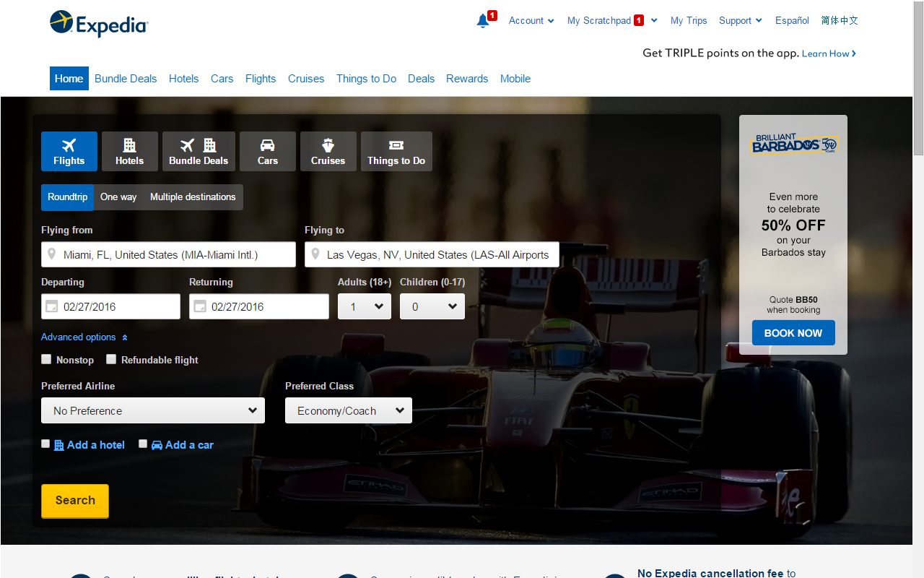Open Cruises in top navigation
The height and width of the screenshot is (578, 924).
[x=306, y=79]
